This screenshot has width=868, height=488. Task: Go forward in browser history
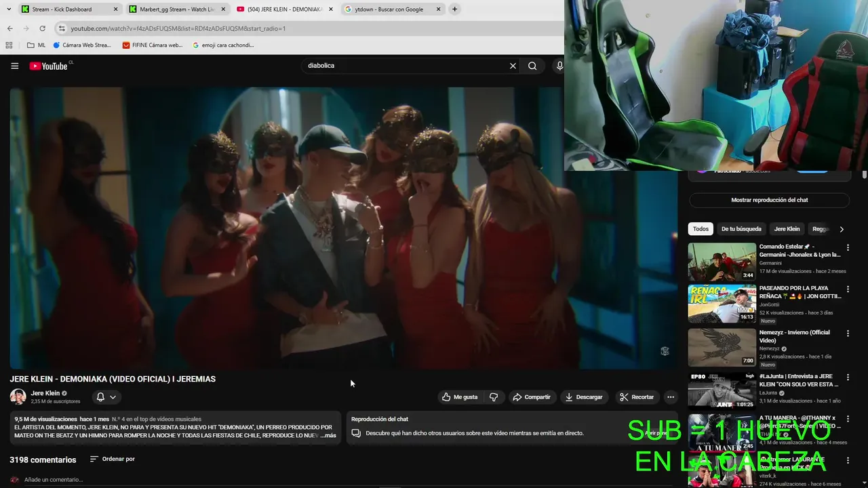tap(26, 28)
